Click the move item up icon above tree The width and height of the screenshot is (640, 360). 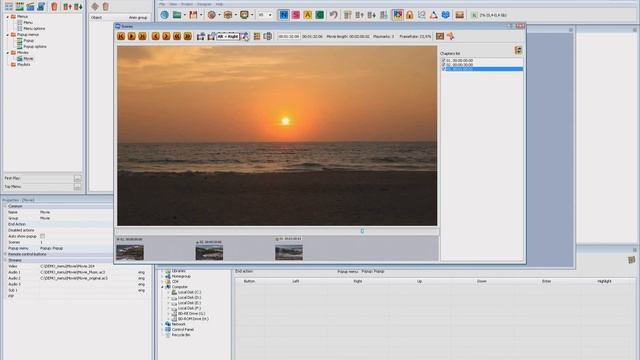pos(67,6)
